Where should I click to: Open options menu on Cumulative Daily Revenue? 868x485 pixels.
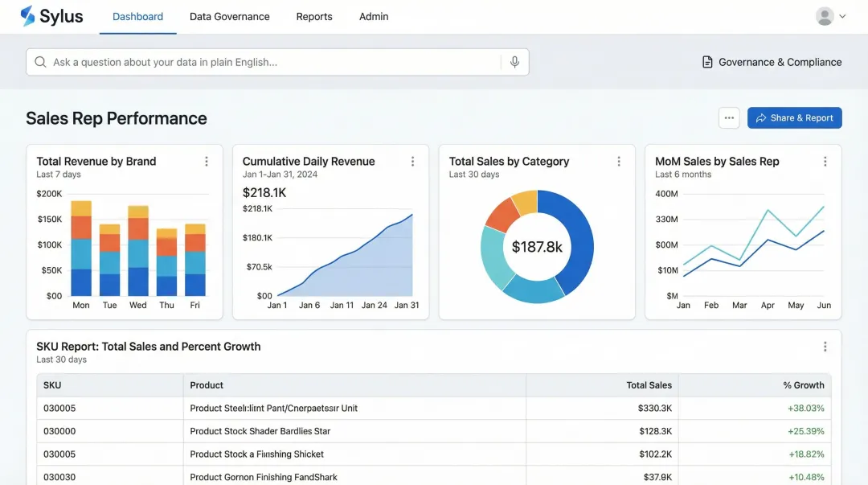pyautogui.click(x=412, y=161)
